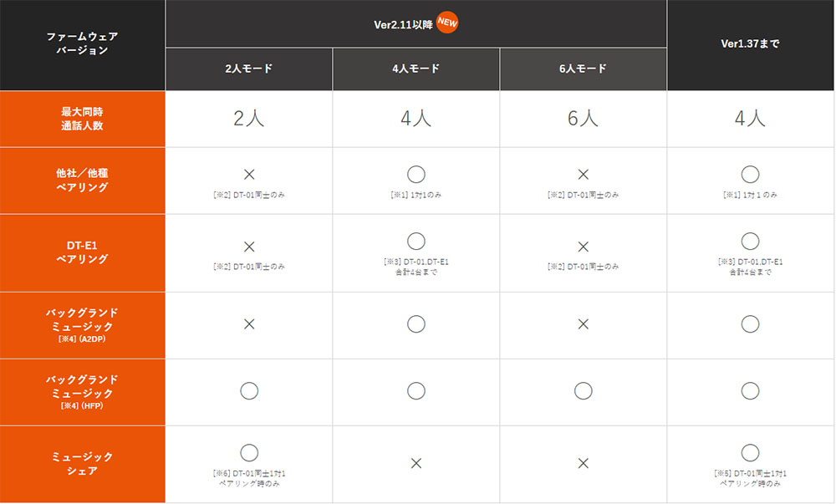Click the orange NEW badge icon

coord(447,23)
